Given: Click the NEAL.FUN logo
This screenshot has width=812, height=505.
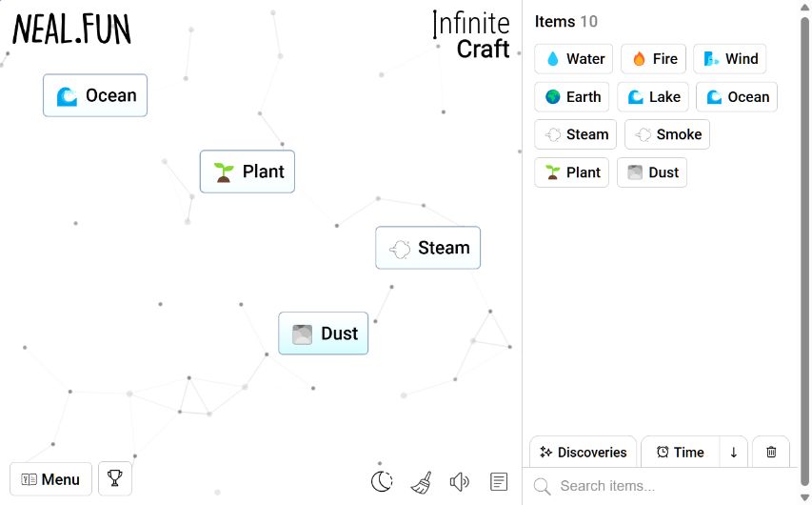Looking at the screenshot, I should click(71, 29).
